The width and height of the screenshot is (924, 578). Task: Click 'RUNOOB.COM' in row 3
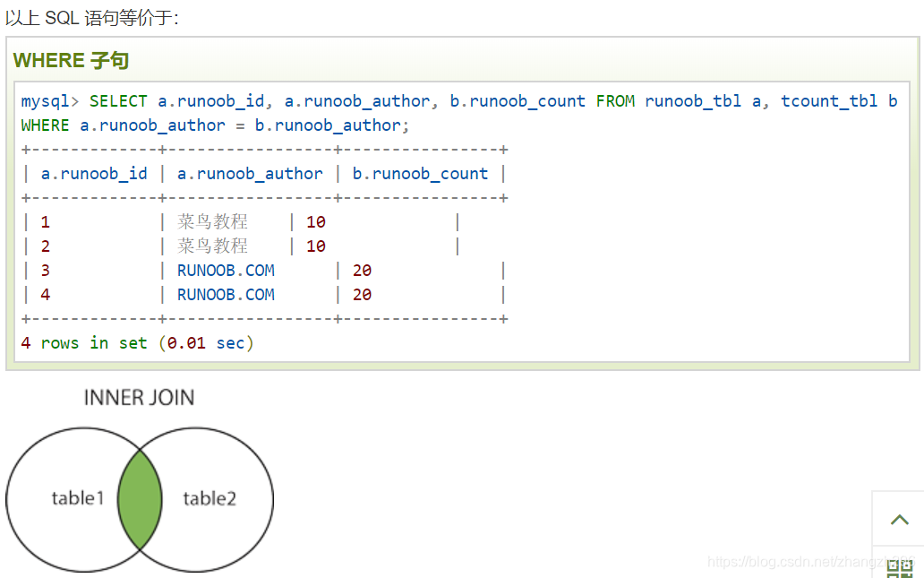[x=226, y=271]
